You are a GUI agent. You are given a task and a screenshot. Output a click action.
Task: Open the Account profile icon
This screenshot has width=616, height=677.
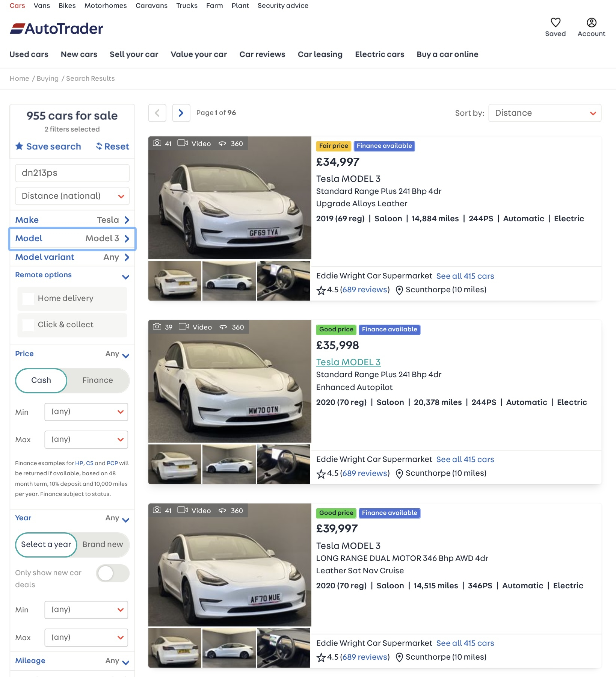[x=591, y=23]
